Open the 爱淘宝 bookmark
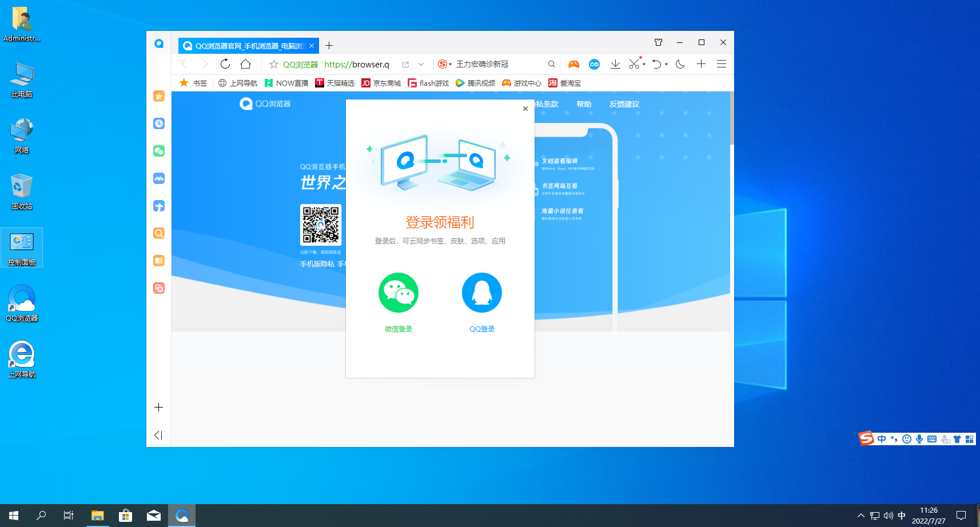Image resolution: width=980 pixels, height=527 pixels. (564, 83)
